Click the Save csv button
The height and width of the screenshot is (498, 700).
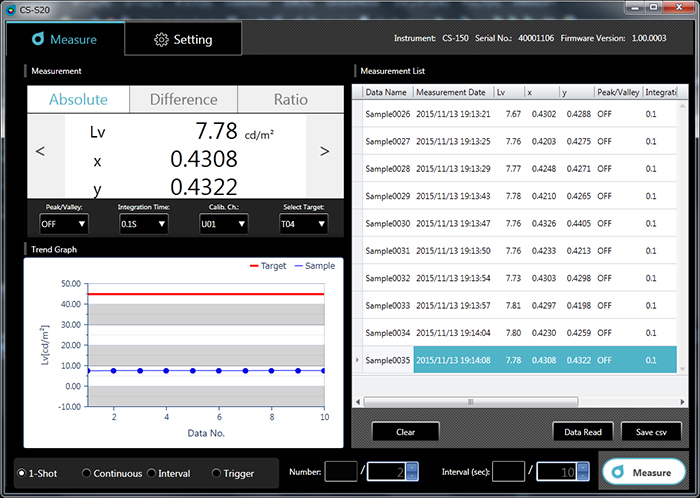(x=651, y=432)
